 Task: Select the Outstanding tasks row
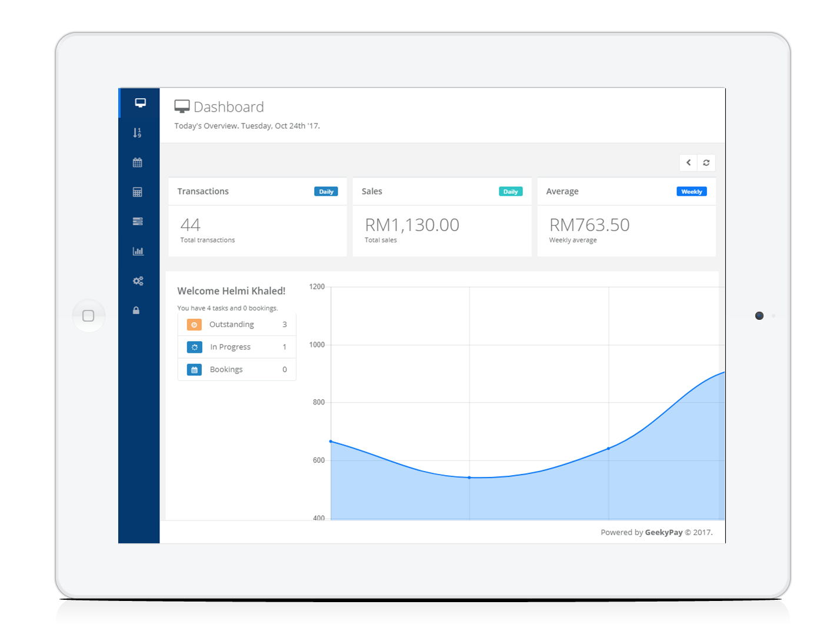237,325
